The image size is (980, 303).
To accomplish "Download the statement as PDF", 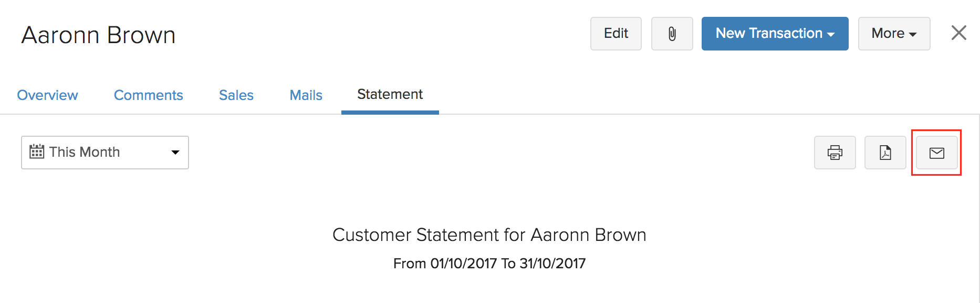I will coord(885,153).
